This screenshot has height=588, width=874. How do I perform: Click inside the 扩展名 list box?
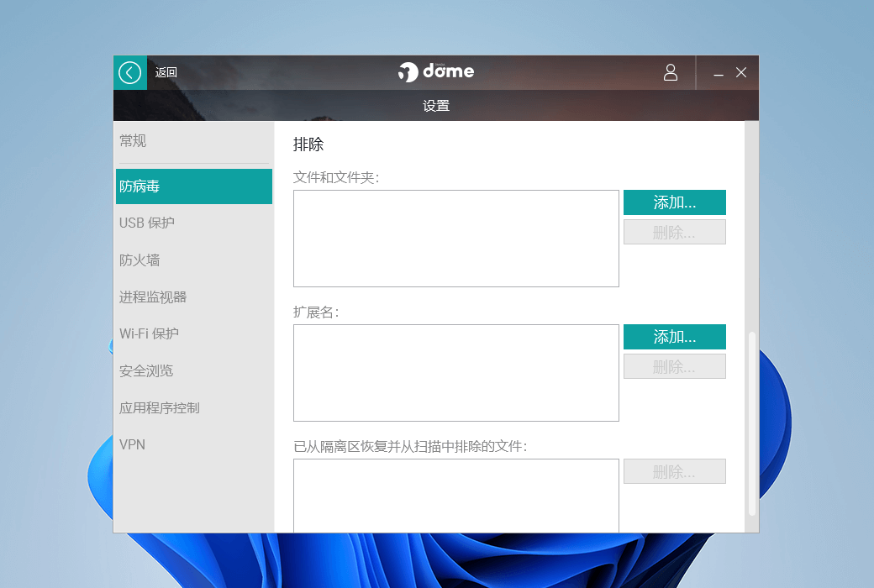tap(455, 373)
